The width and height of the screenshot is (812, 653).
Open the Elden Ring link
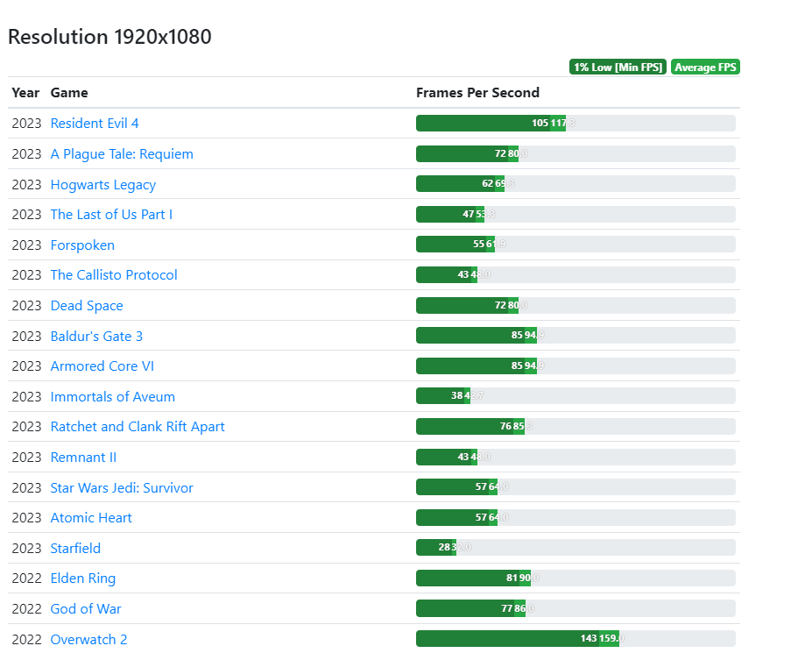tap(83, 578)
